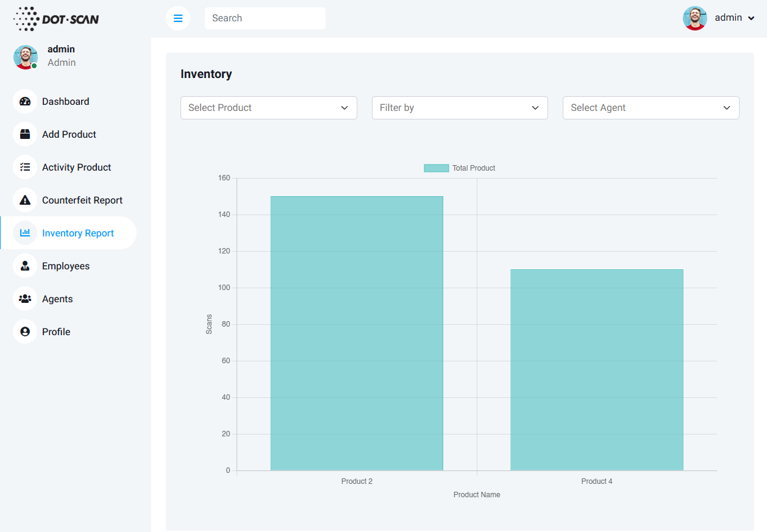Open the Counterfeit Report menu item
Viewport: 767px width, 532px height.
(82, 200)
